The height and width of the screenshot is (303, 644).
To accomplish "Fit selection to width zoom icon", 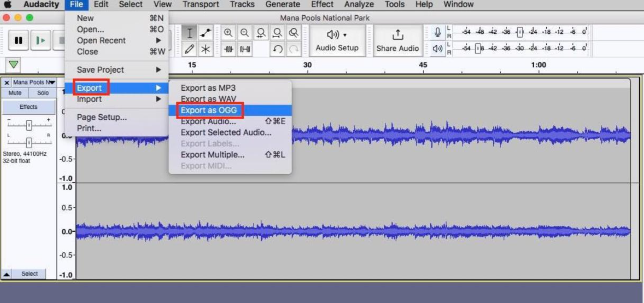I will click(x=261, y=33).
